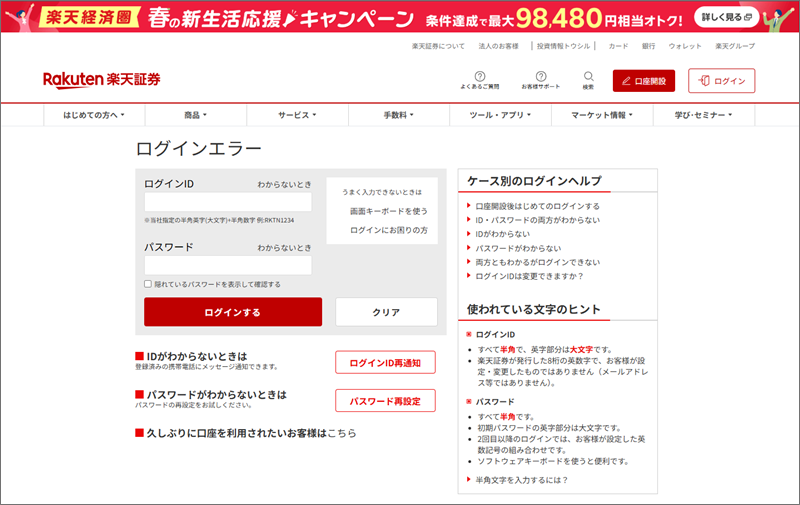The height and width of the screenshot is (505, 800).
Task: Click the クリア button
Action: (386, 312)
